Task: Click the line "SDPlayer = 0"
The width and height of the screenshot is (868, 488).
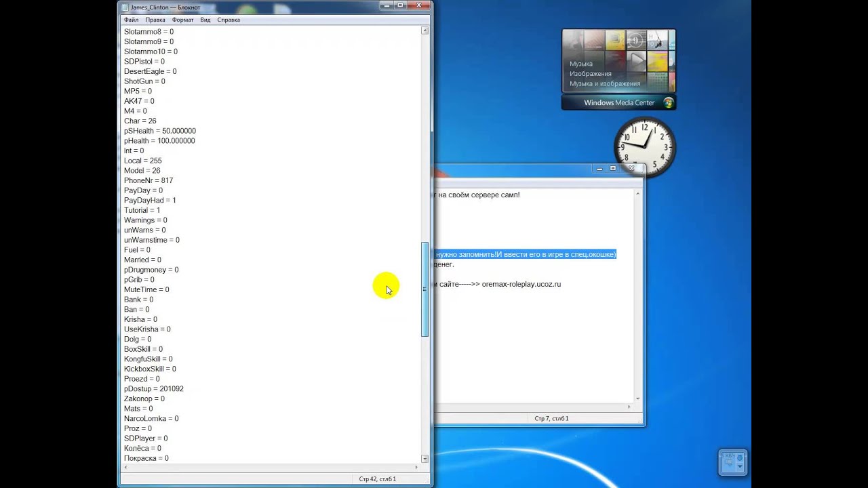Action: point(146,439)
